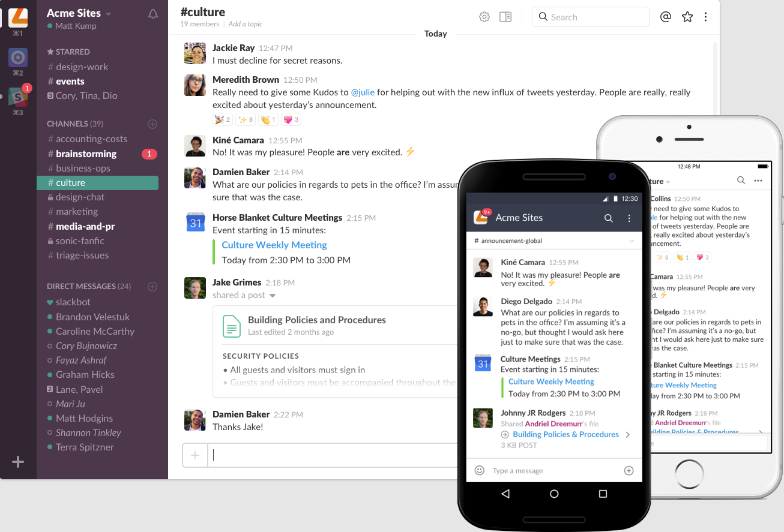Add a channel via Channels plus icon
The width and height of the screenshot is (784, 532).
coord(152,124)
